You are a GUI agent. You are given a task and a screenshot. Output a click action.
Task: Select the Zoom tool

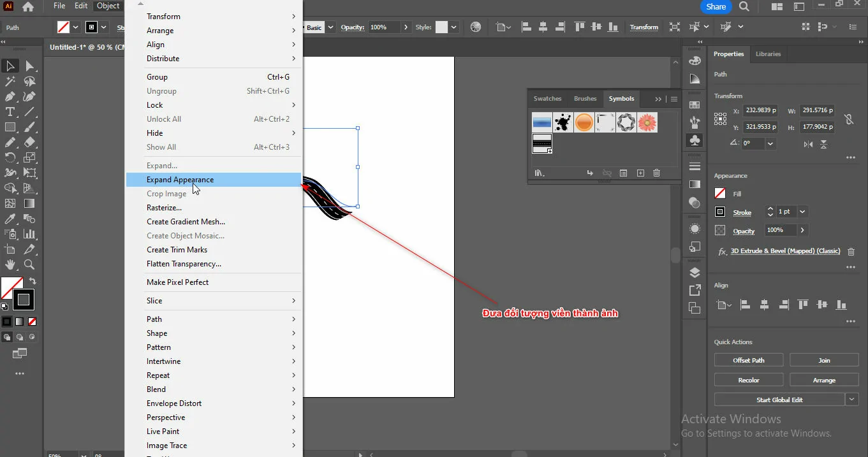(27, 263)
